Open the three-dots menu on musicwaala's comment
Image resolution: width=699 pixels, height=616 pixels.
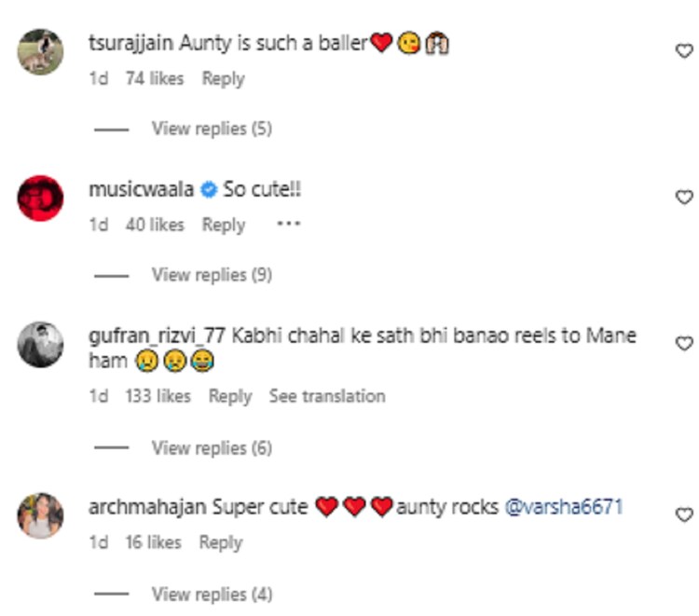click(289, 225)
